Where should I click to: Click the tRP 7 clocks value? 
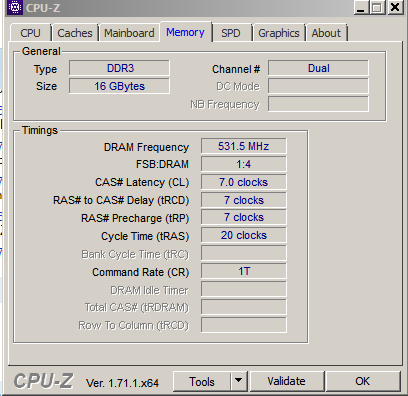(244, 217)
